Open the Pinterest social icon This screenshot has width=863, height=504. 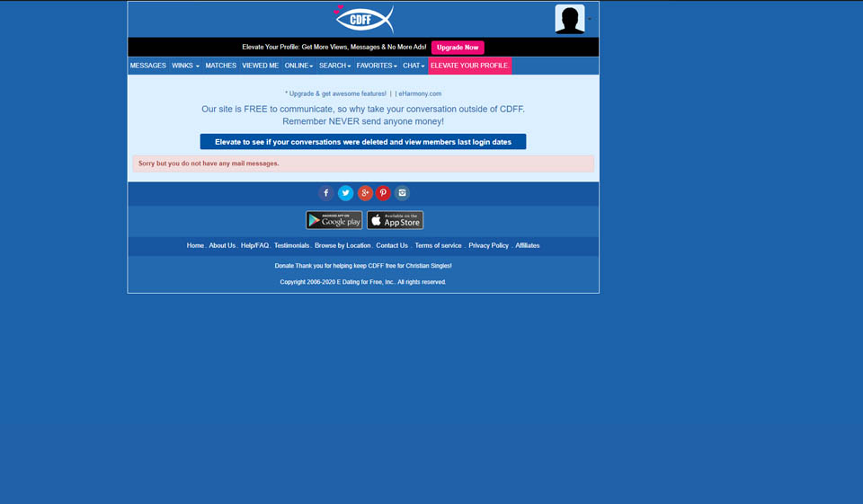383,193
